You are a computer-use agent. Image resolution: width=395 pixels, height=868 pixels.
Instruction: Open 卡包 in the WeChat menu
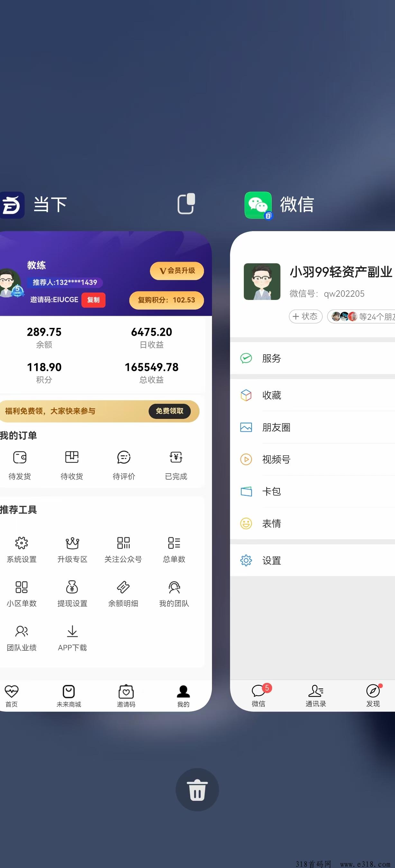click(x=312, y=491)
